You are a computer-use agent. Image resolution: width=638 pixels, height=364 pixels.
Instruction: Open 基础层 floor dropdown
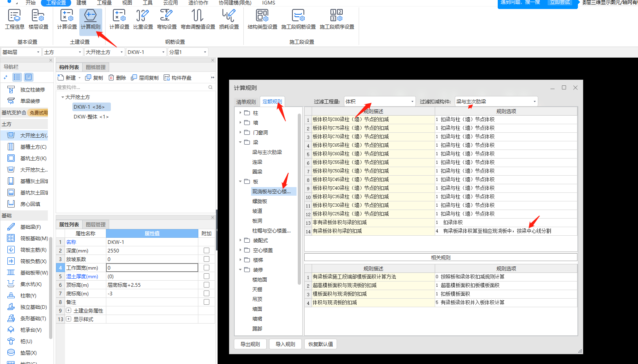21,52
